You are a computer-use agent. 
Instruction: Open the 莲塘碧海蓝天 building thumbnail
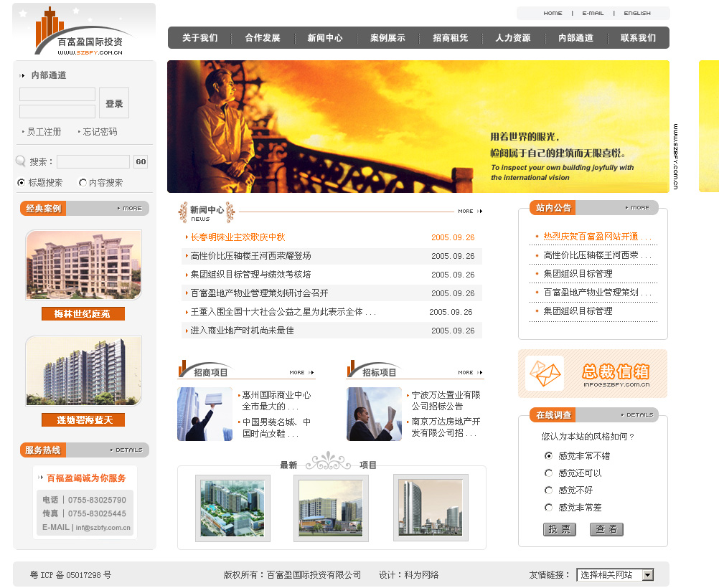[83, 371]
